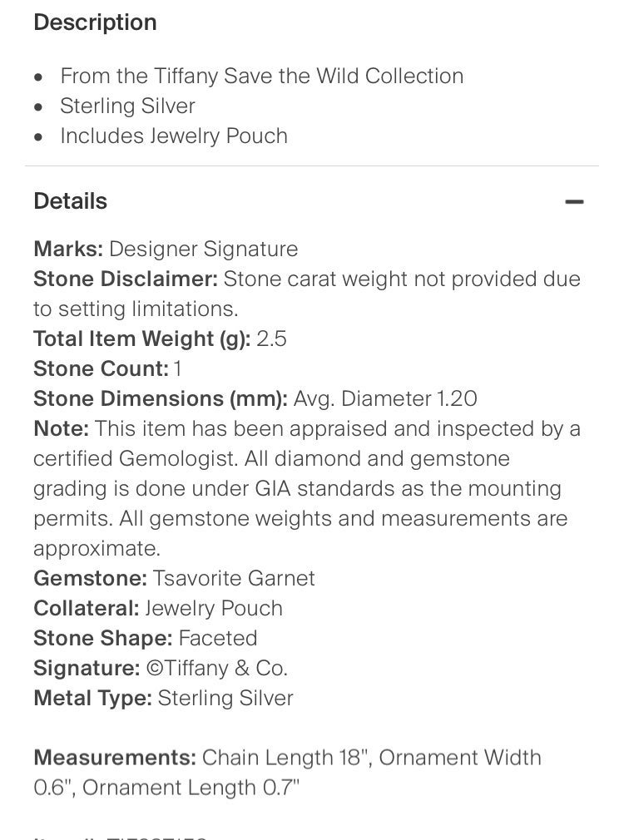Tap the Measurements label
Screen dimensions: 624x840
pyautogui.click(x=115, y=758)
